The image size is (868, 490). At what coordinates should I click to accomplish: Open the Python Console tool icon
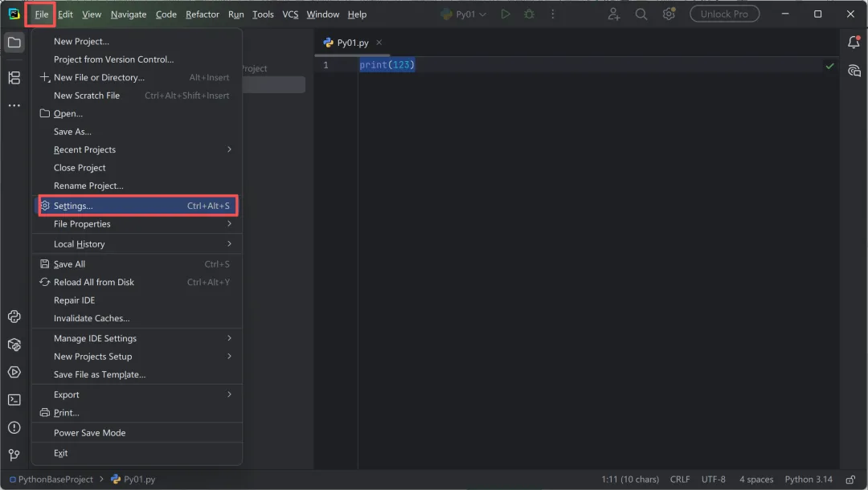[14, 316]
